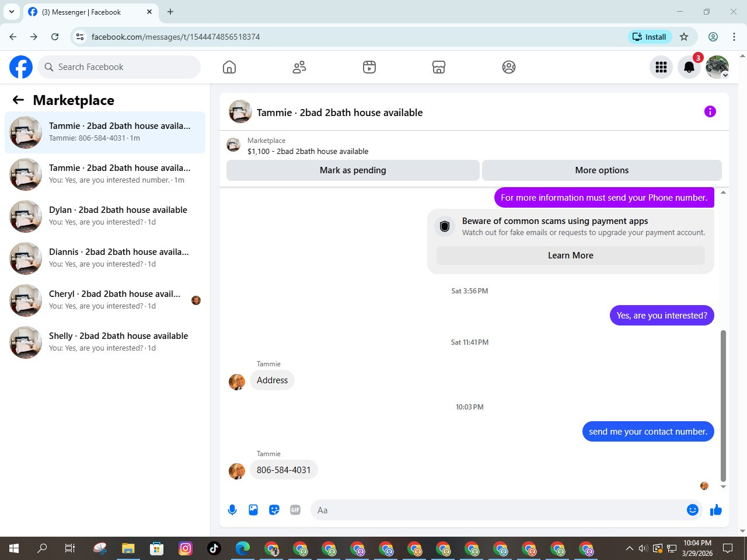The height and width of the screenshot is (560, 747).
Task: Click the Mark as pending button
Action: point(353,170)
